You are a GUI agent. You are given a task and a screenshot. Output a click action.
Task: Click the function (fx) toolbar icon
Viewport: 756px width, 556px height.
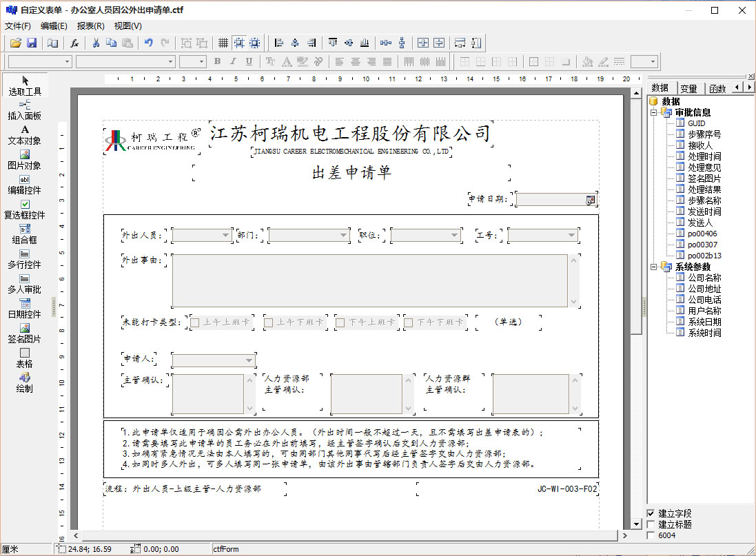[x=74, y=43]
